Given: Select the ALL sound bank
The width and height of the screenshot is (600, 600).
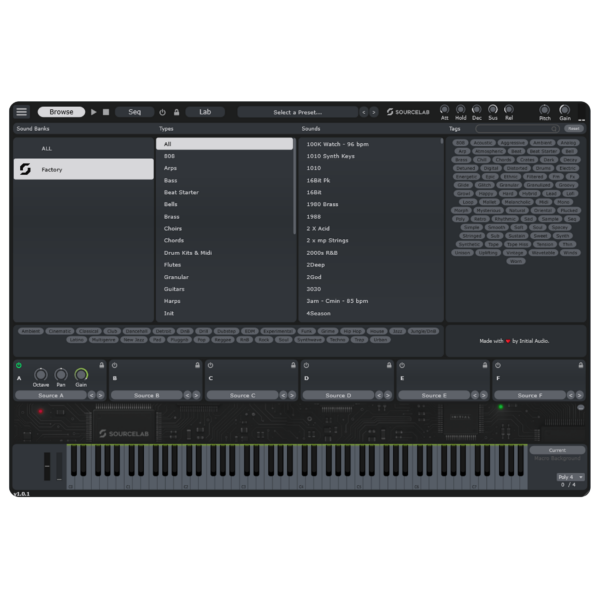Looking at the screenshot, I should [83, 148].
